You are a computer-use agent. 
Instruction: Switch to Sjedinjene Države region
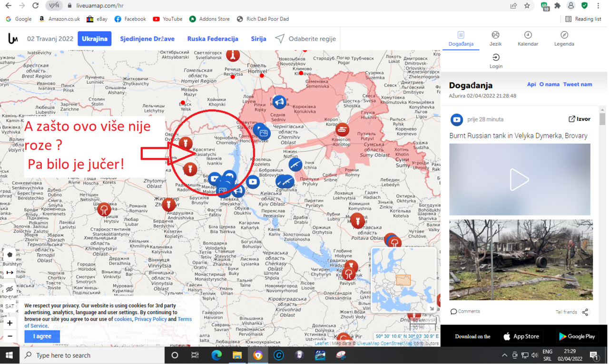point(147,39)
